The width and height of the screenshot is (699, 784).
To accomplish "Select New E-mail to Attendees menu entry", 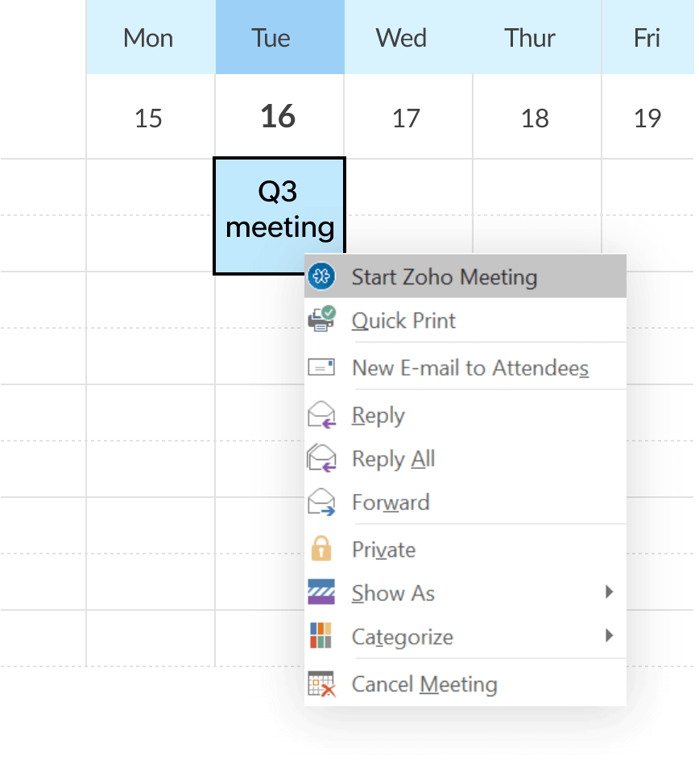I will click(x=469, y=367).
